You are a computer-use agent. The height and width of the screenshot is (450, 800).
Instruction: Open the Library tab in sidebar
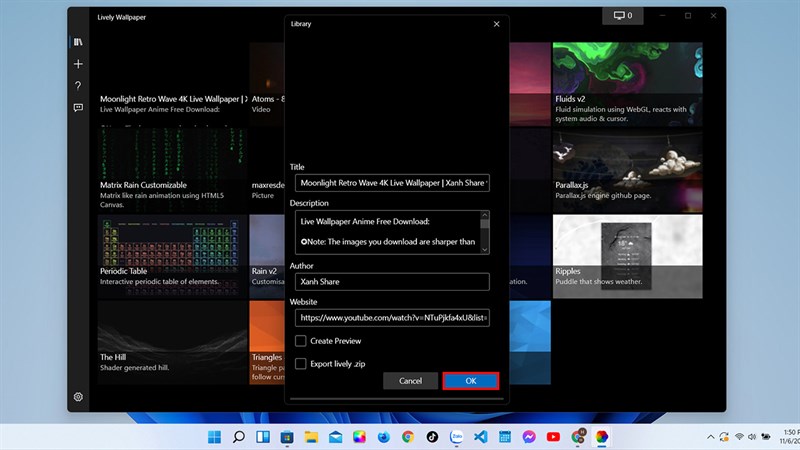pos(78,42)
